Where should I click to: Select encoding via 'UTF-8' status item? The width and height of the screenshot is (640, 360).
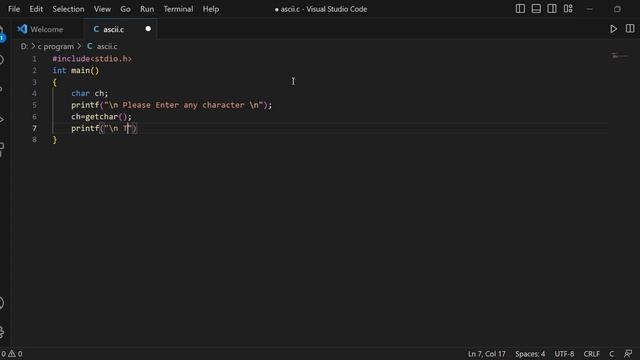564,354
